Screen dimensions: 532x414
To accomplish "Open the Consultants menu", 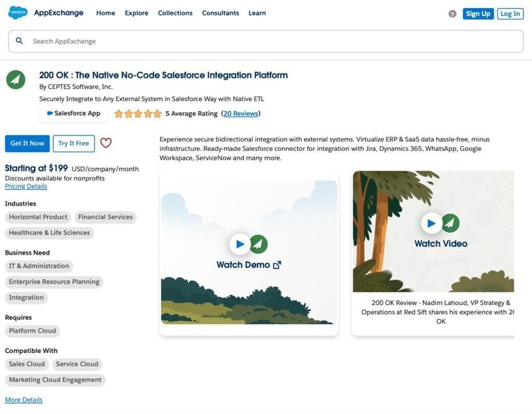I will pyautogui.click(x=221, y=13).
